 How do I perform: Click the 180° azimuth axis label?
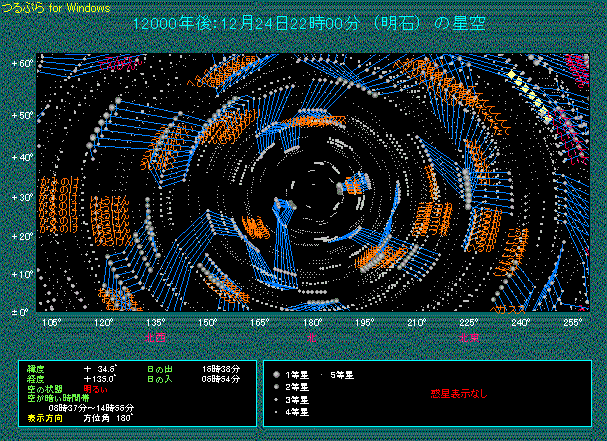coord(311,323)
